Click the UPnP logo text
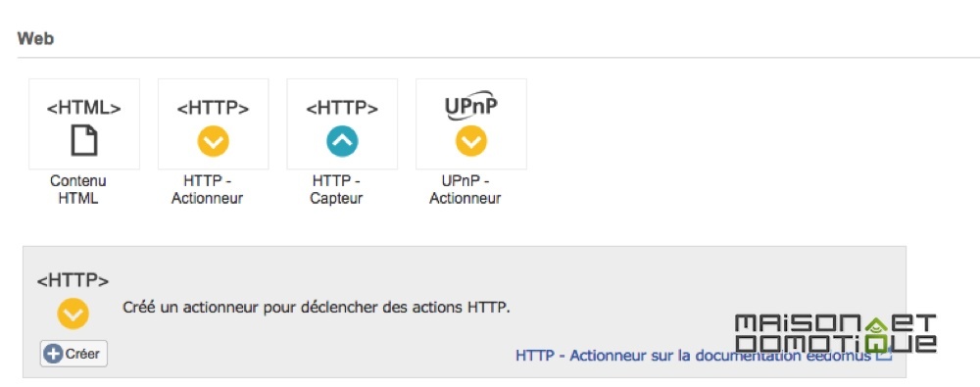 (471, 107)
